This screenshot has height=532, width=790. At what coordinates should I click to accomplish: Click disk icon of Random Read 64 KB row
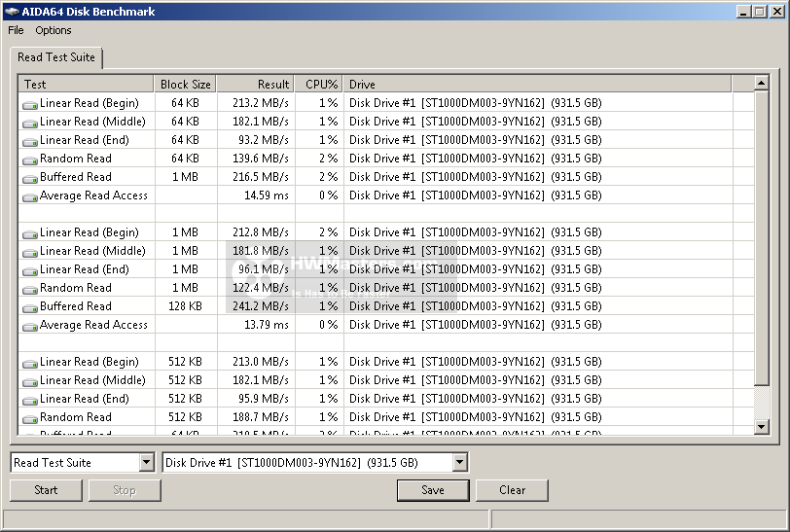pos(30,160)
